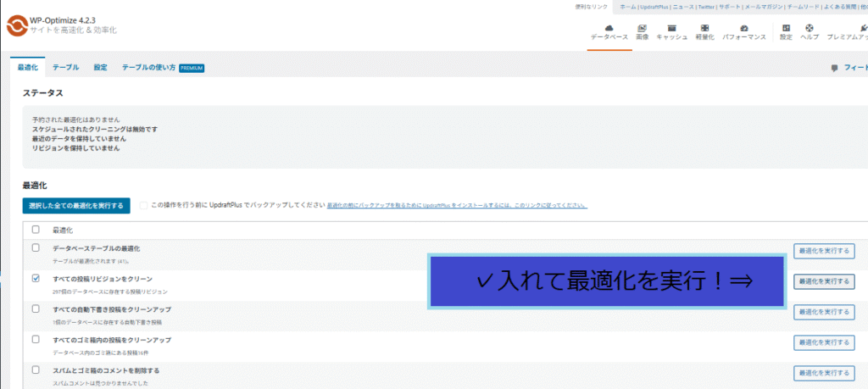868x389 pixels.
Task: Run optimization for すべての投稿リビジョンをクリーン row
Action: [x=824, y=281]
